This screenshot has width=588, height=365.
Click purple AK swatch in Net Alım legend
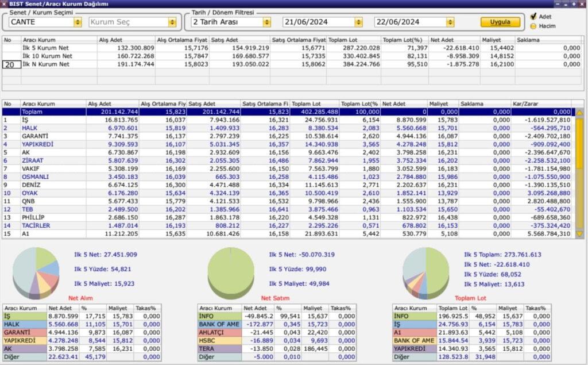click(x=25, y=349)
